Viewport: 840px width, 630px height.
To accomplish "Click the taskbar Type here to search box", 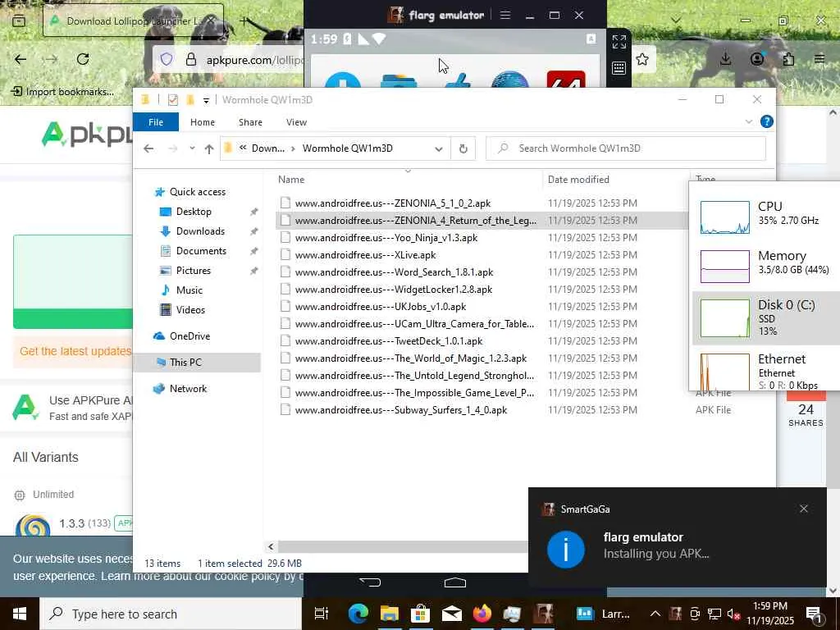I will [x=171, y=614].
